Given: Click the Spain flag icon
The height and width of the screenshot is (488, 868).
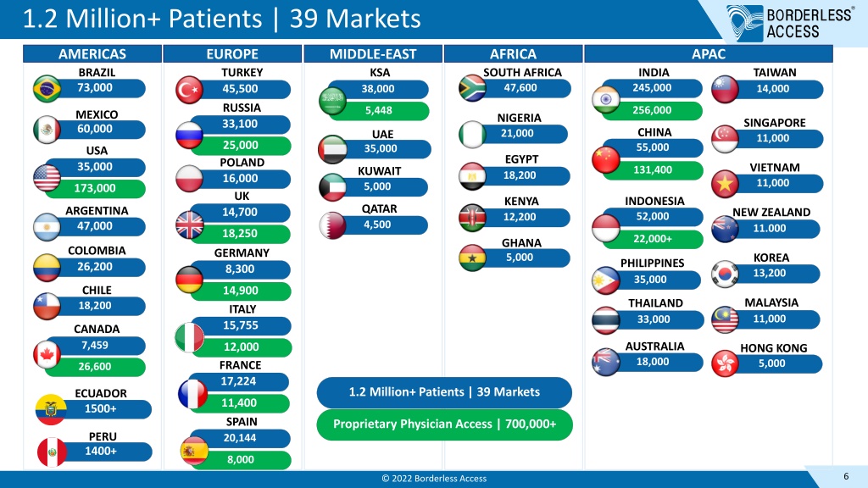Looking at the screenshot, I should [194, 452].
